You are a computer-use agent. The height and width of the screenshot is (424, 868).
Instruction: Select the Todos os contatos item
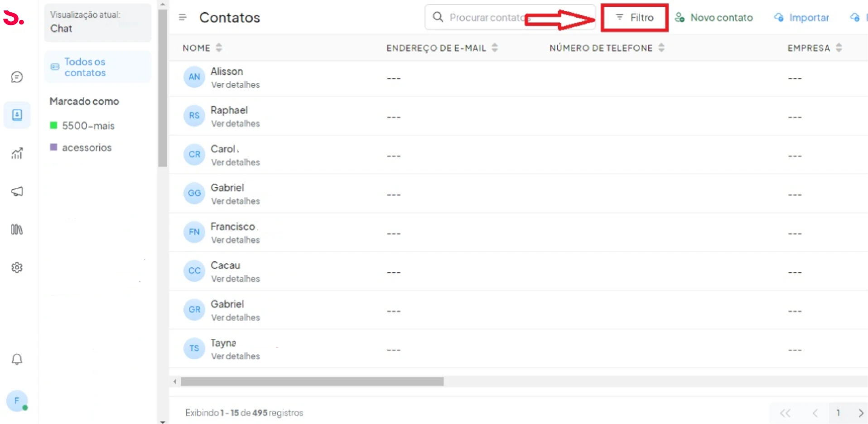(x=85, y=67)
